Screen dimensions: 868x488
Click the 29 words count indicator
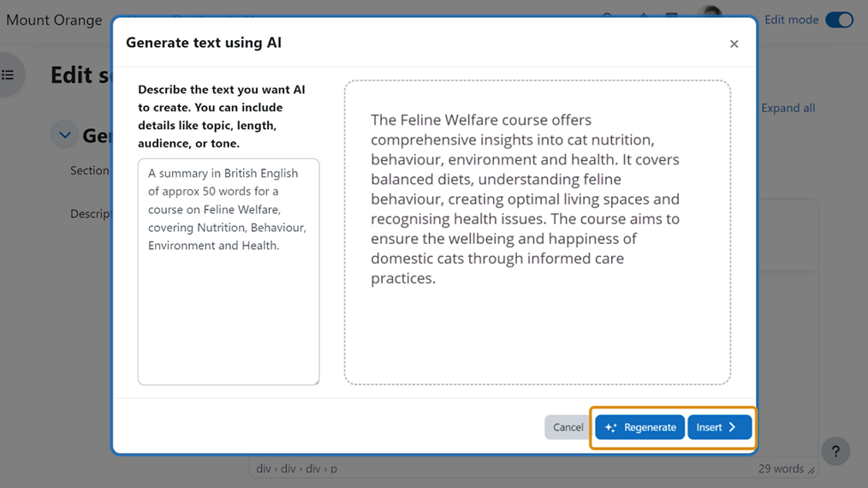(780, 468)
